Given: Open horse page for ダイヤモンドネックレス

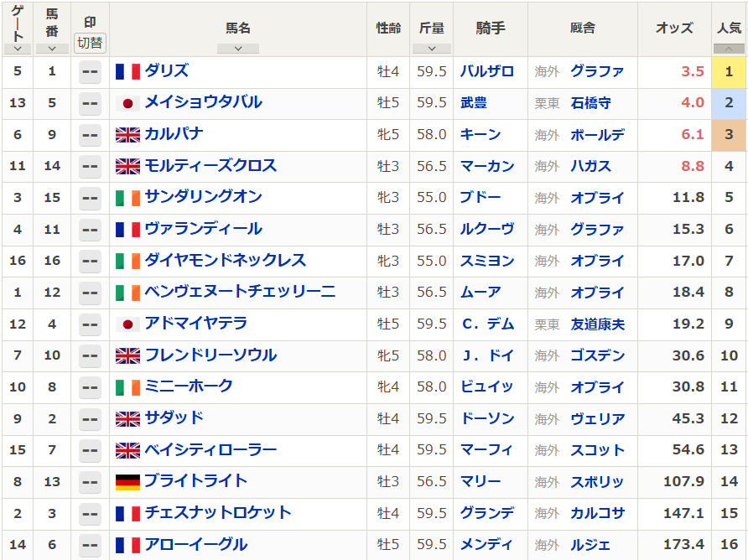Looking at the screenshot, I should click(226, 261).
